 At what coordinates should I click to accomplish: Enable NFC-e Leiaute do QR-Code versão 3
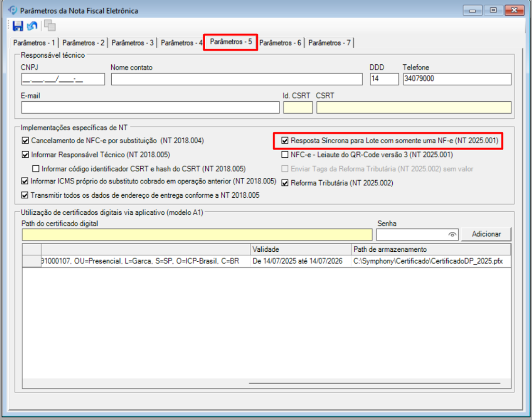pos(285,155)
